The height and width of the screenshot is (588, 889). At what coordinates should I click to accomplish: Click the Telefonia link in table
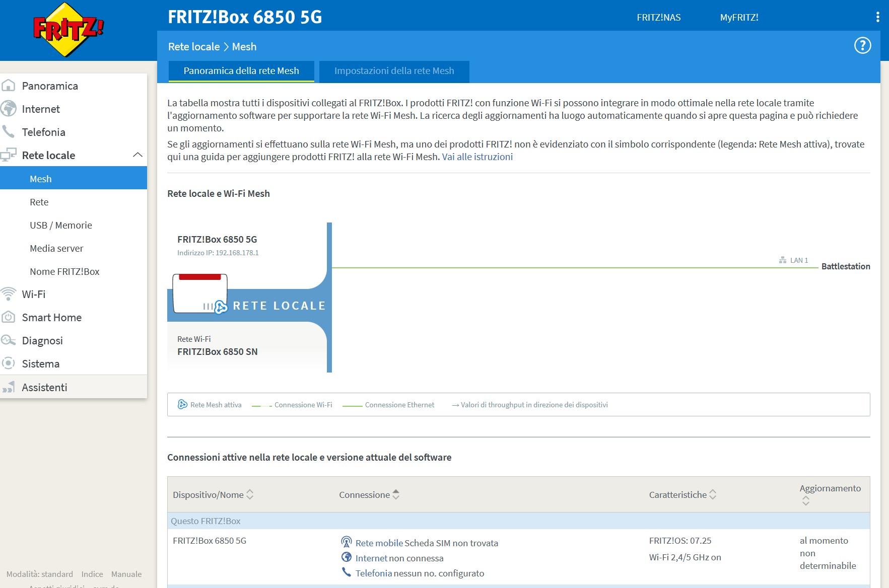(374, 573)
